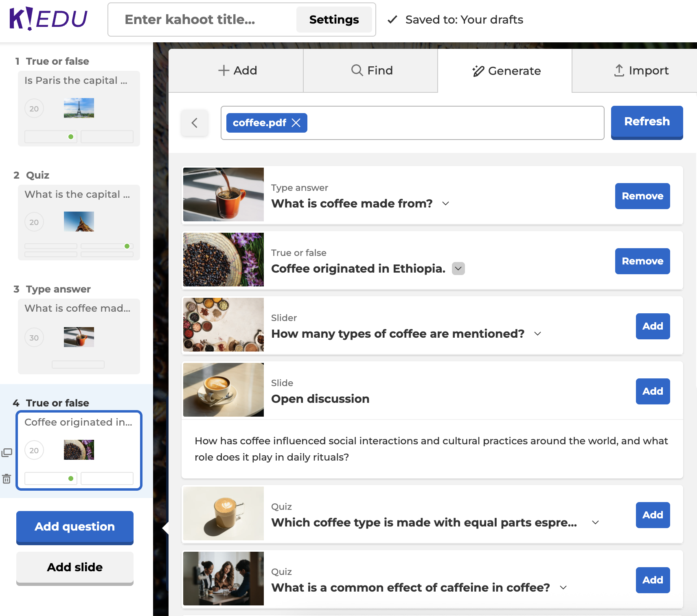Duplicate question 4 using the copy icon
697x616 pixels.
(x=7, y=453)
